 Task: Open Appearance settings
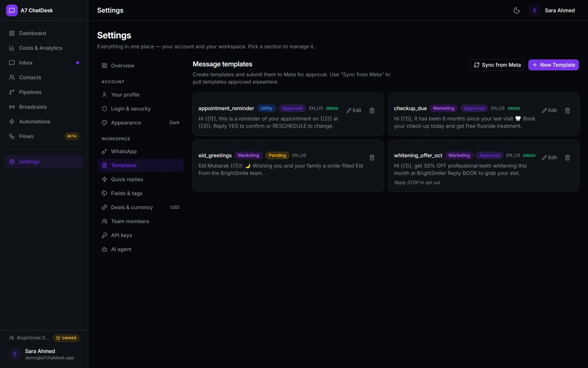point(140,123)
